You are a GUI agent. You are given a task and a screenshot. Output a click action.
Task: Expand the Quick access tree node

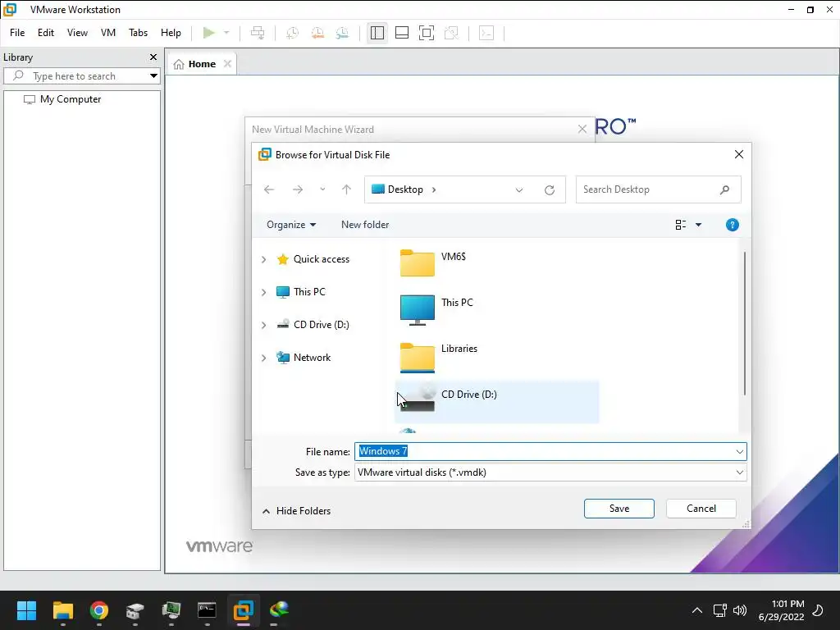(x=263, y=259)
